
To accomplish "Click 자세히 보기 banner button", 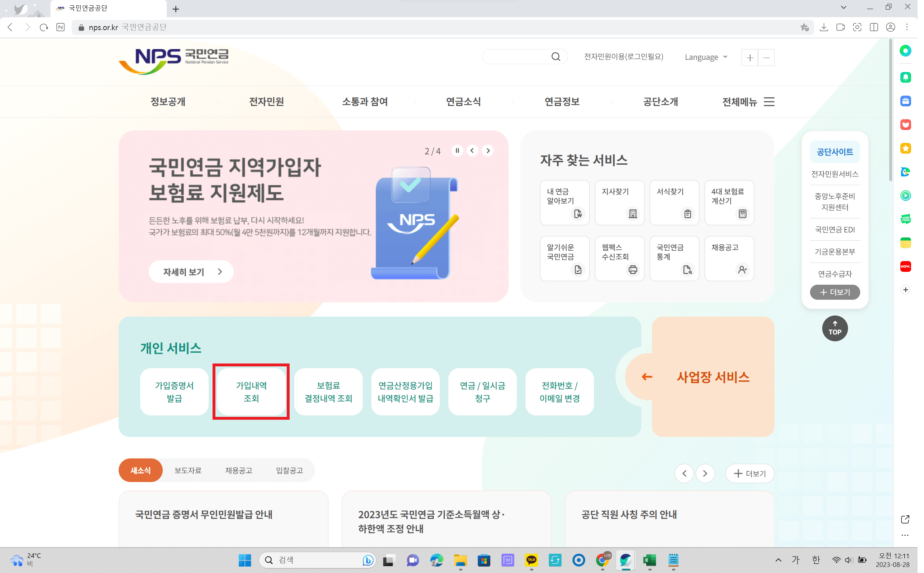I will click(x=191, y=272).
